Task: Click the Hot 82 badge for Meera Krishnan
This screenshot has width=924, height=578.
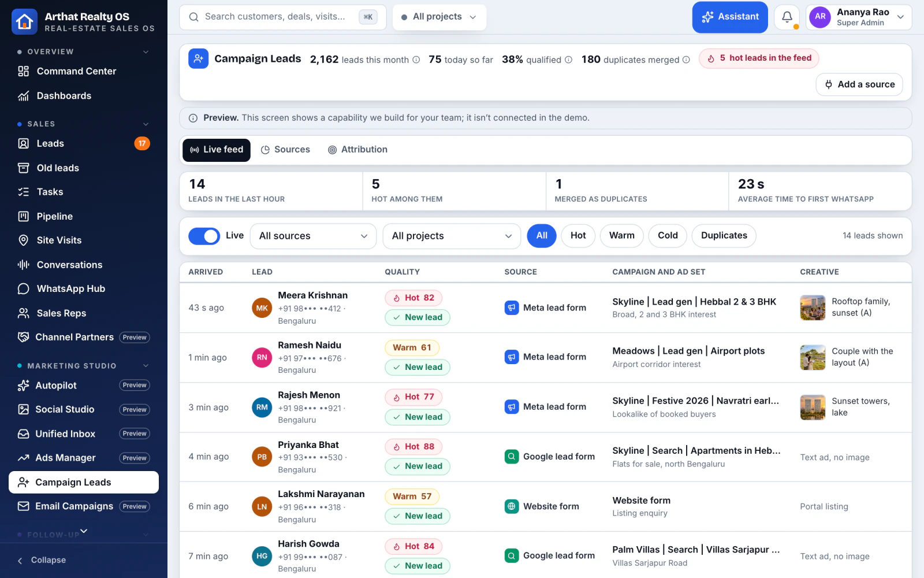Action: (413, 298)
